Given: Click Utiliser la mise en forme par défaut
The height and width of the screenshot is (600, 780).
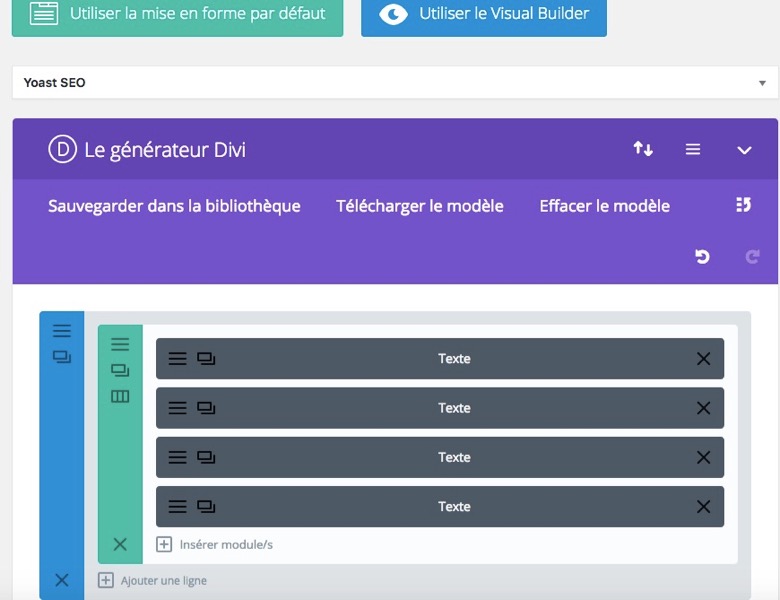Looking at the screenshot, I should [x=178, y=16].
